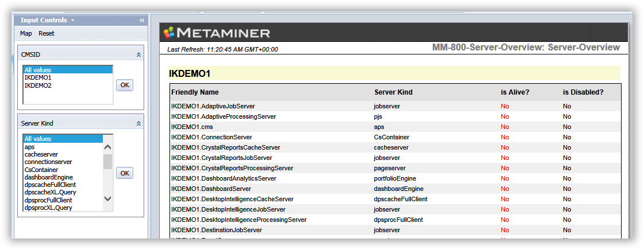Open the Map tab
Viewport: 644px width, 250px height.
26,33
